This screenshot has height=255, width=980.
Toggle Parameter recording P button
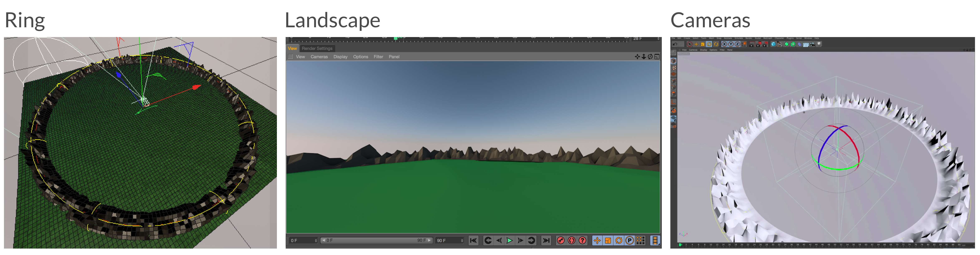coord(630,240)
